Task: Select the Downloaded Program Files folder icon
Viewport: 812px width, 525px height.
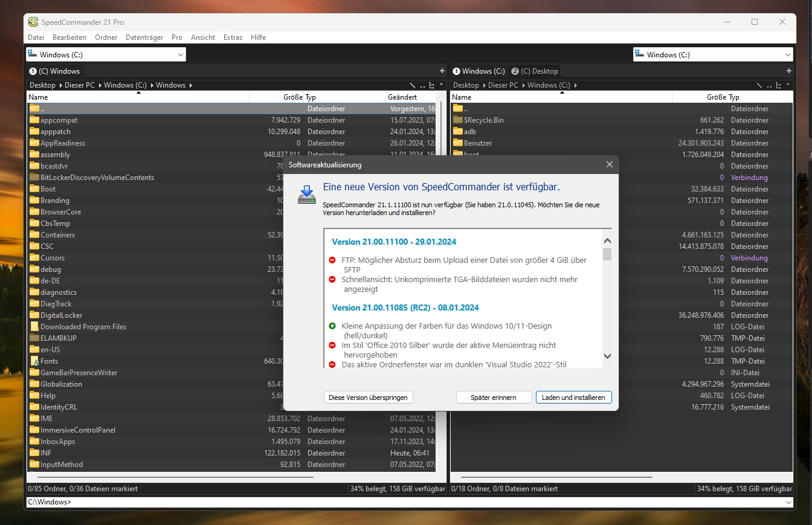Action: 34,326
